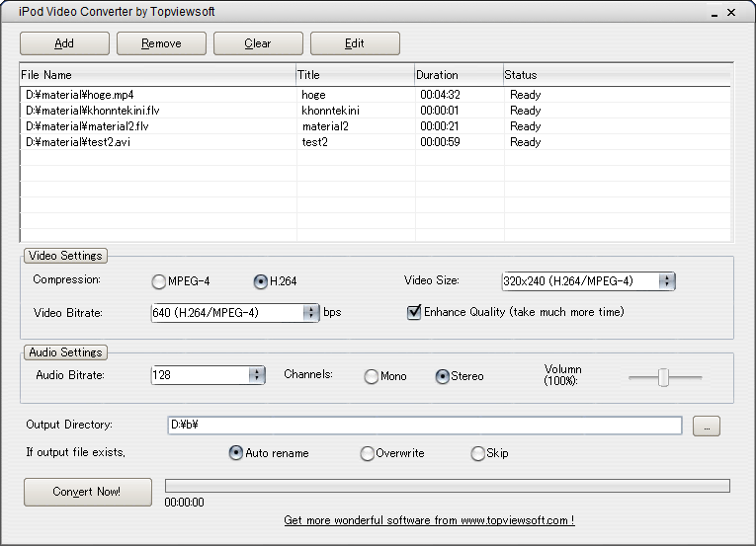Click the Output Directory input field
The height and width of the screenshot is (546, 756).
[x=425, y=425]
